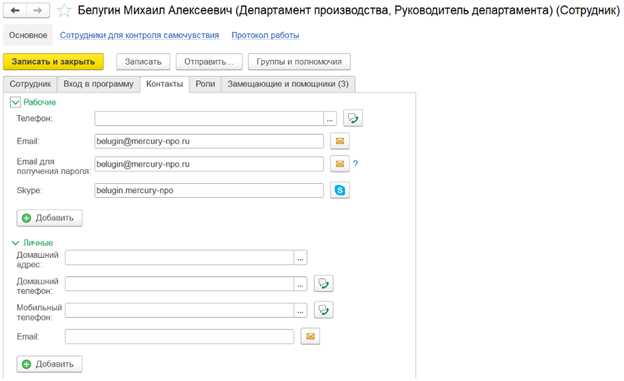This screenshot has width=624, height=381.
Task: Send mail to work Email via envelope icon
Action: click(340, 141)
